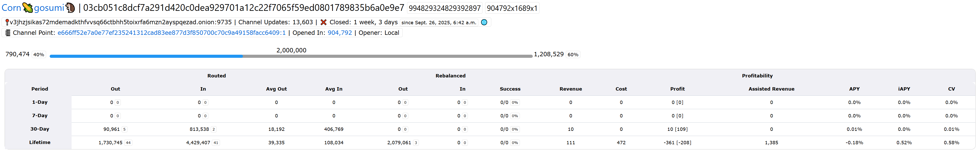The width and height of the screenshot is (980, 152).
Task: Click the short channel ID 904792x1689x1 badge
Action: (x=512, y=8)
